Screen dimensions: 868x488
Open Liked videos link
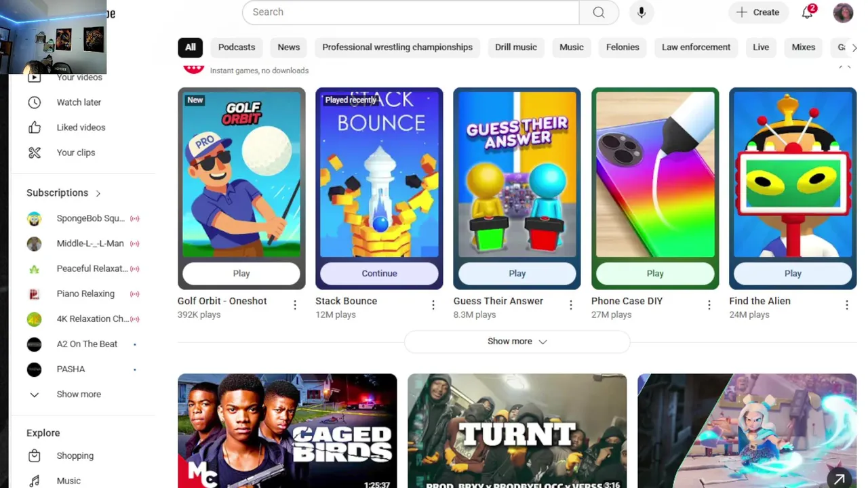(x=82, y=127)
